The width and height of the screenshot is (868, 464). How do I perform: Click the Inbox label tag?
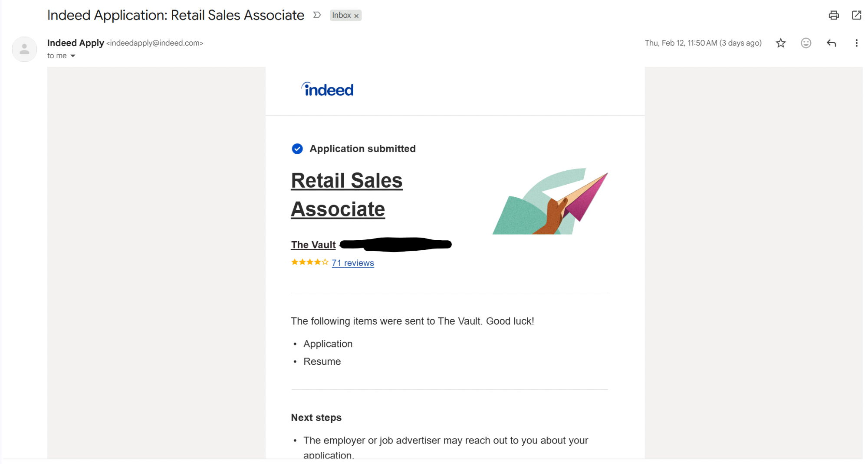341,16
